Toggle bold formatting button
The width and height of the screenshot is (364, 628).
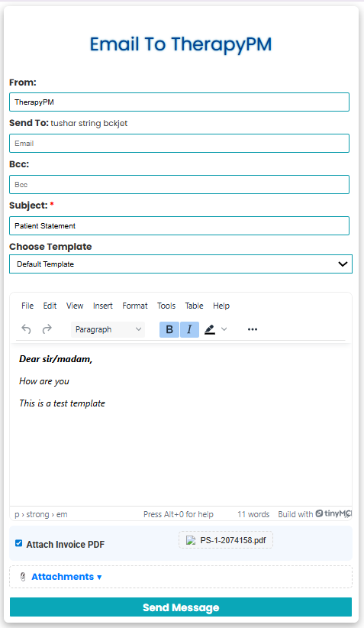(x=169, y=329)
